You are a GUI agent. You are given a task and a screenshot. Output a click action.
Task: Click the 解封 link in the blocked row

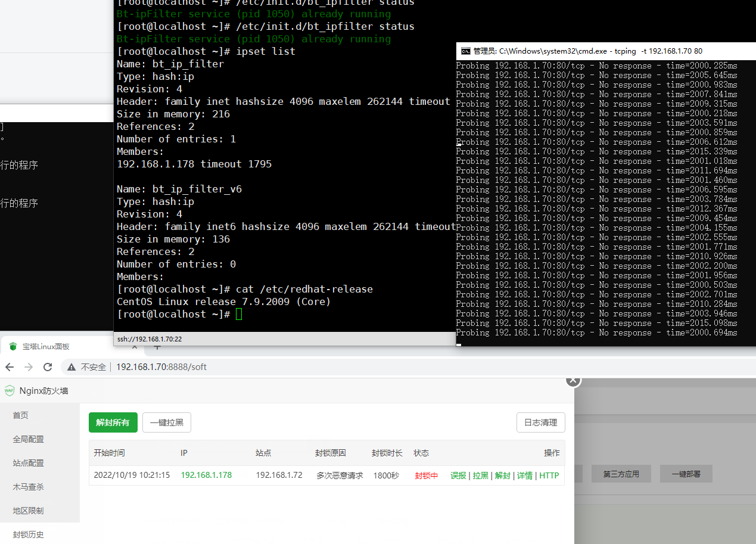[x=503, y=475]
